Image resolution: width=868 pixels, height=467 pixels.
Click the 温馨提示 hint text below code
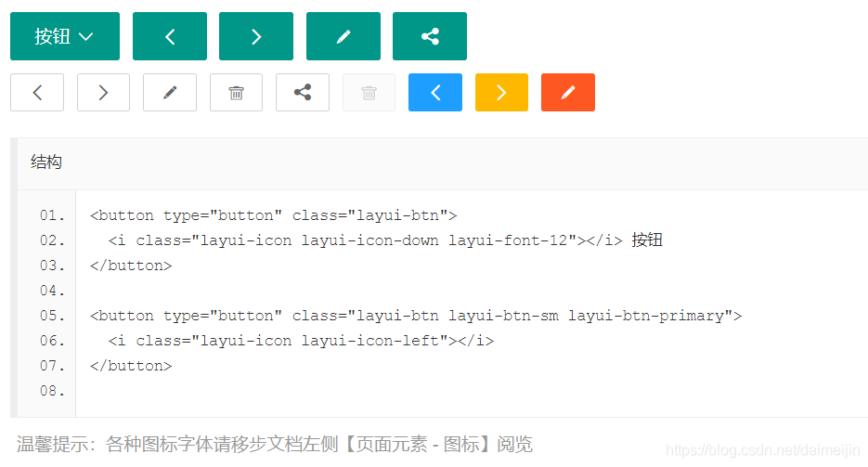(275, 444)
